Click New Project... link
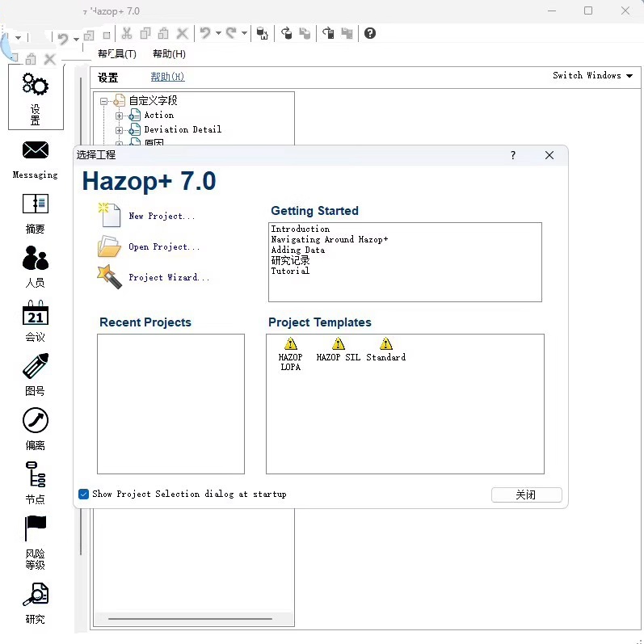 162,216
